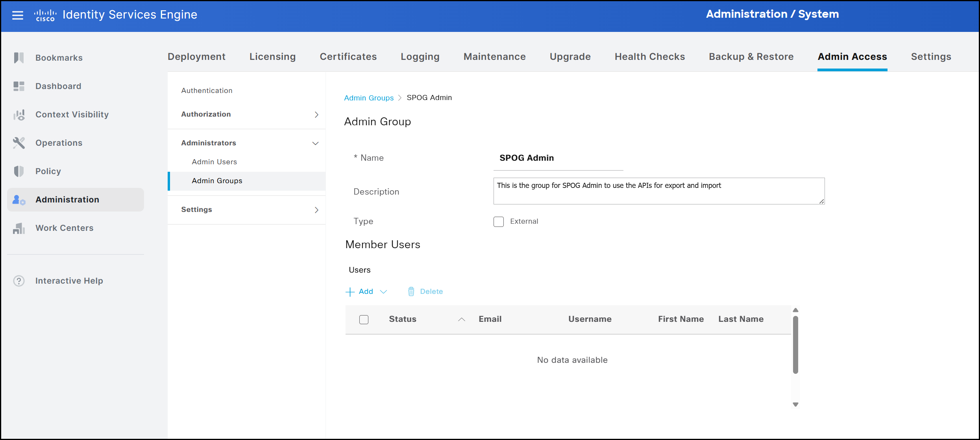This screenshot has width=980, height=440.
Task: Click the Dashboard sidebar icon
Action: [x=18, y=86]
